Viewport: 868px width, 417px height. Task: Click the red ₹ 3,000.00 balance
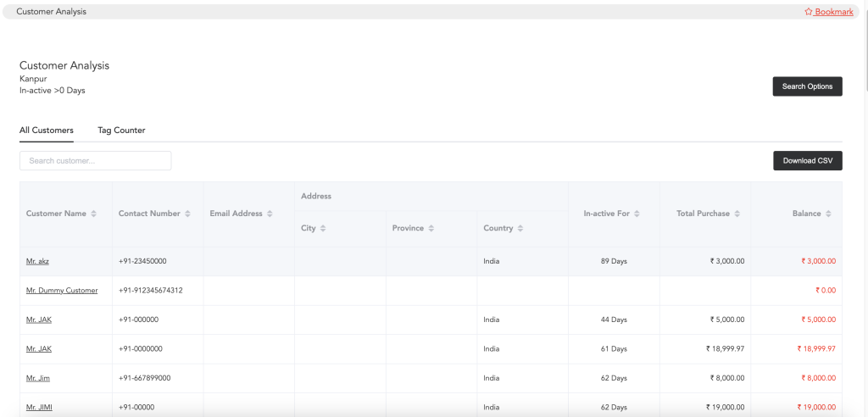(819, 261)
